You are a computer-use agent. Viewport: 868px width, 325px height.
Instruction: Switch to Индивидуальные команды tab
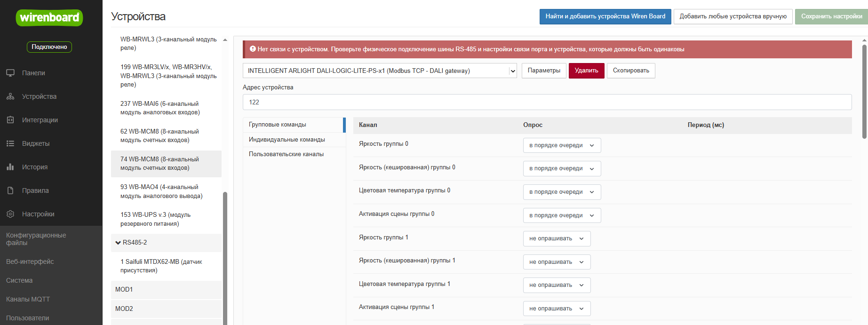tap(287, 140)
